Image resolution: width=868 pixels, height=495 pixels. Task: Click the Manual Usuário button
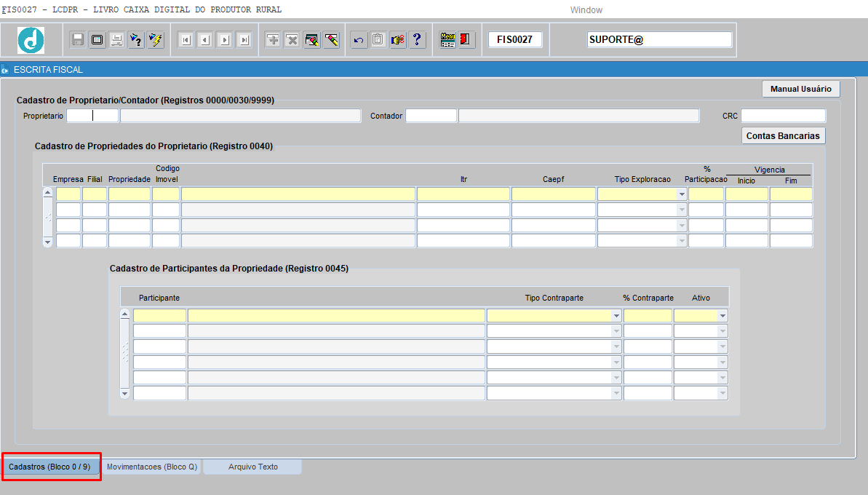tap(801, 89)
